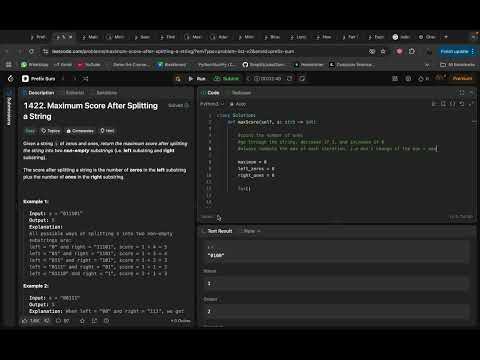Click the Premium button
The width and height of the screenshot is (480, 360).
pyautogui.click(x=462, y=78)
